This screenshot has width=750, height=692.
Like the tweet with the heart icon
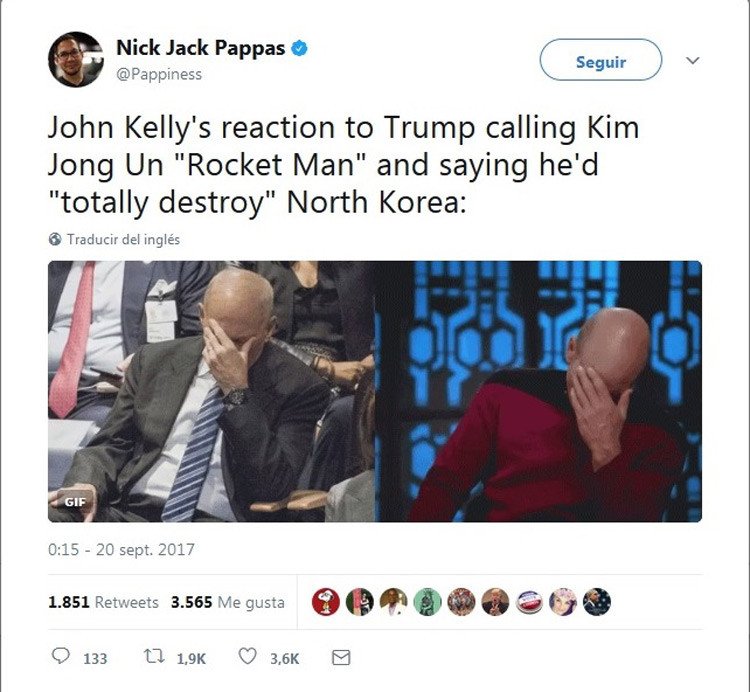coord(247,656)
